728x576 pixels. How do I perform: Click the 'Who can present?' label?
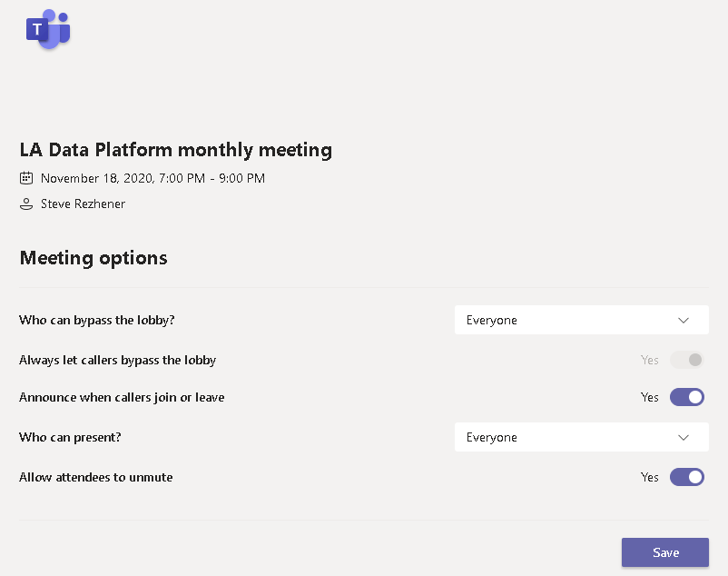coord(70,437)
